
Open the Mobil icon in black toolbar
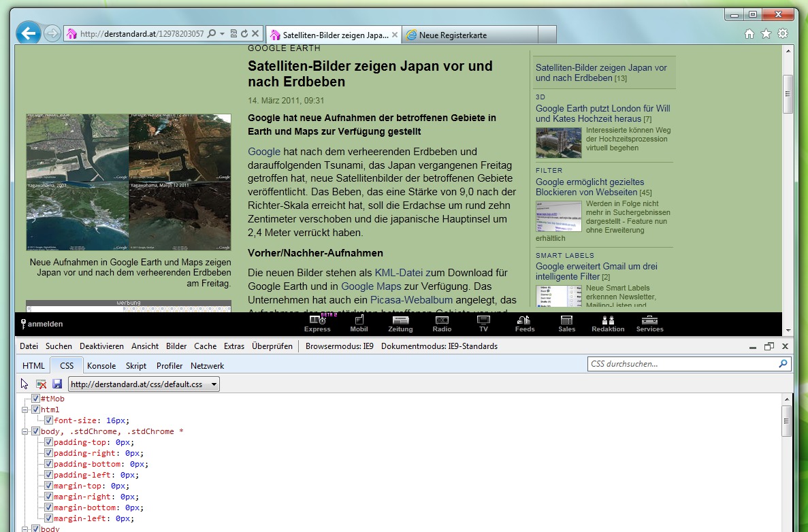359,324
